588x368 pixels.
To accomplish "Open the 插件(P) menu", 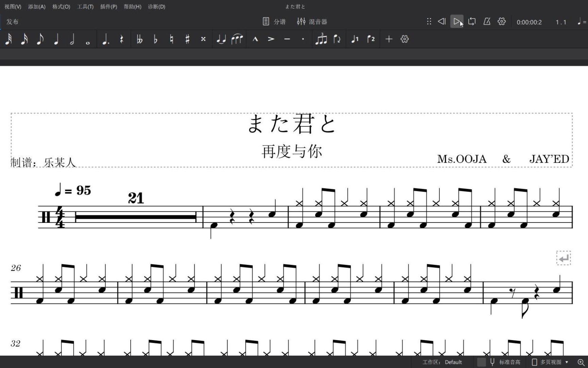I will (109, 6).
